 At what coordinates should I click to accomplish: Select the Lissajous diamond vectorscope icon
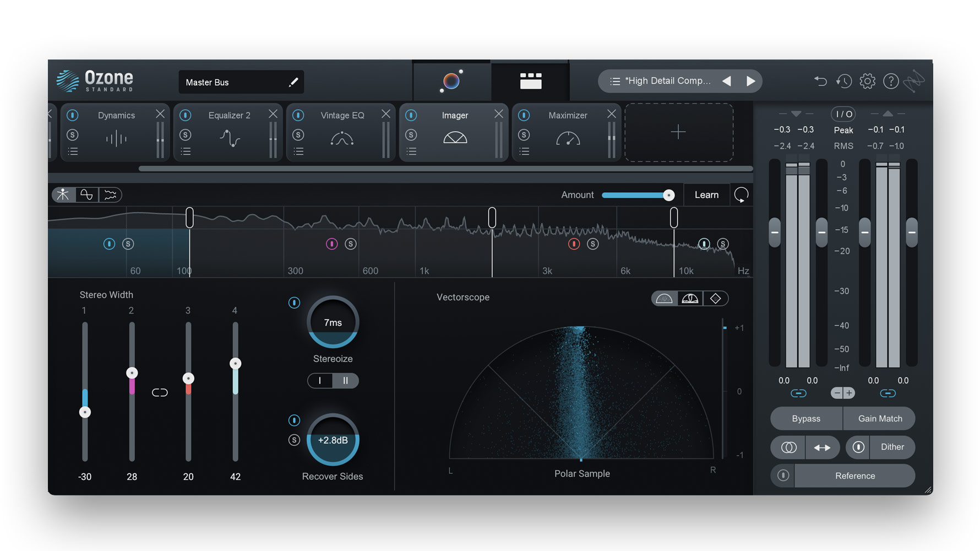715,299
